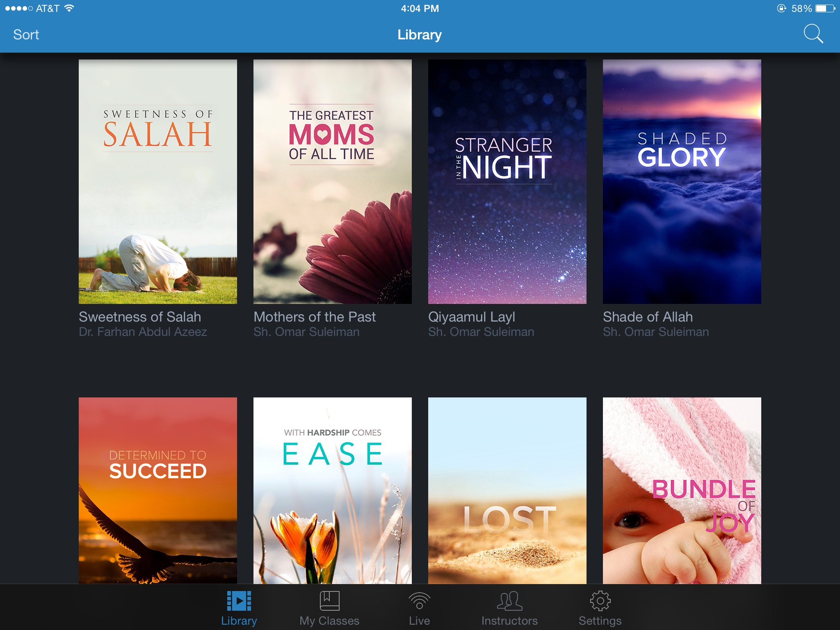
Task: Tap the Live broadcast icon
Action: coord(419,601)
